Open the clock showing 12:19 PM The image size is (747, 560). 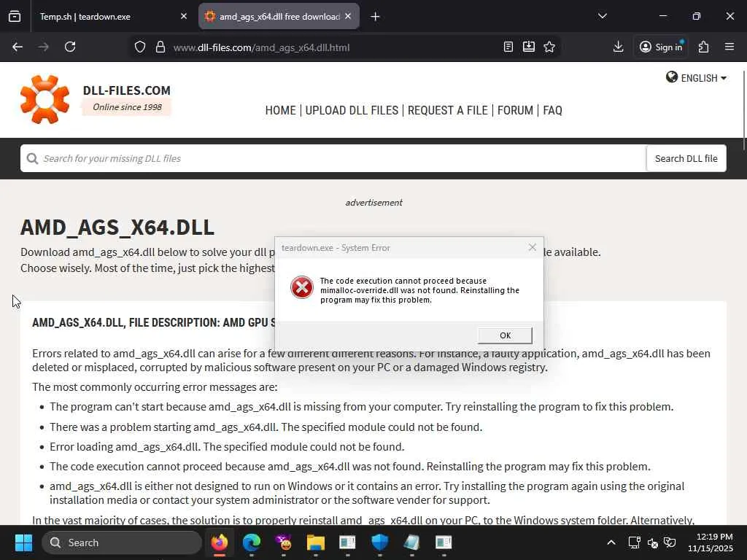pyautogui.click(x=710, y=542)
